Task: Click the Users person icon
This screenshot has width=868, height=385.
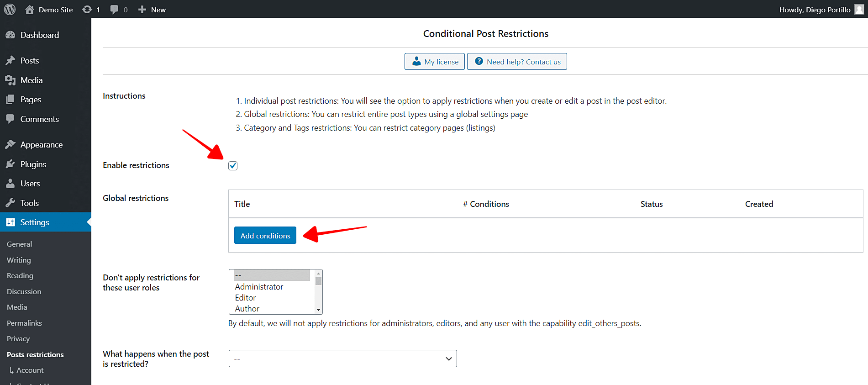Action: click(10, 184)
